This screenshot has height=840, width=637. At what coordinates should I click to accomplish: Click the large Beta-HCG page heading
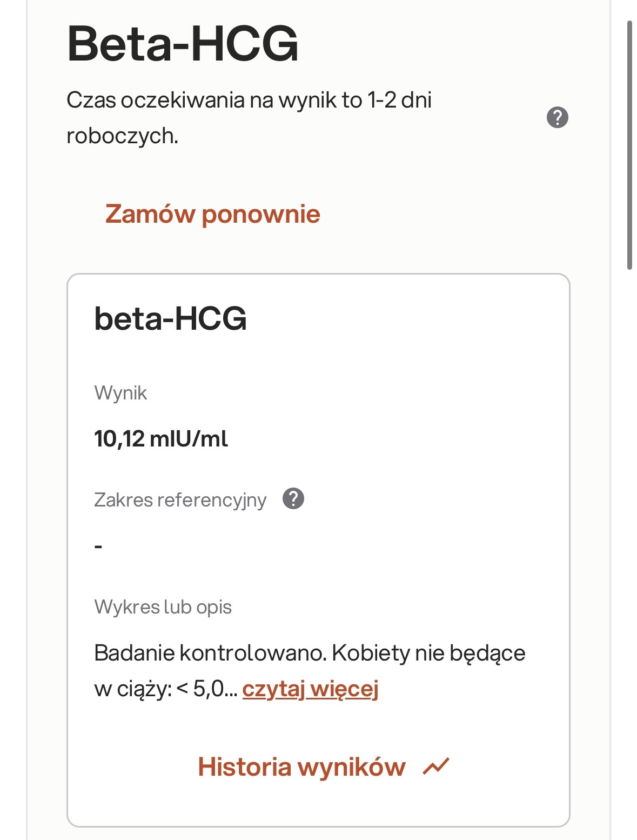click(x=183, y=44)
